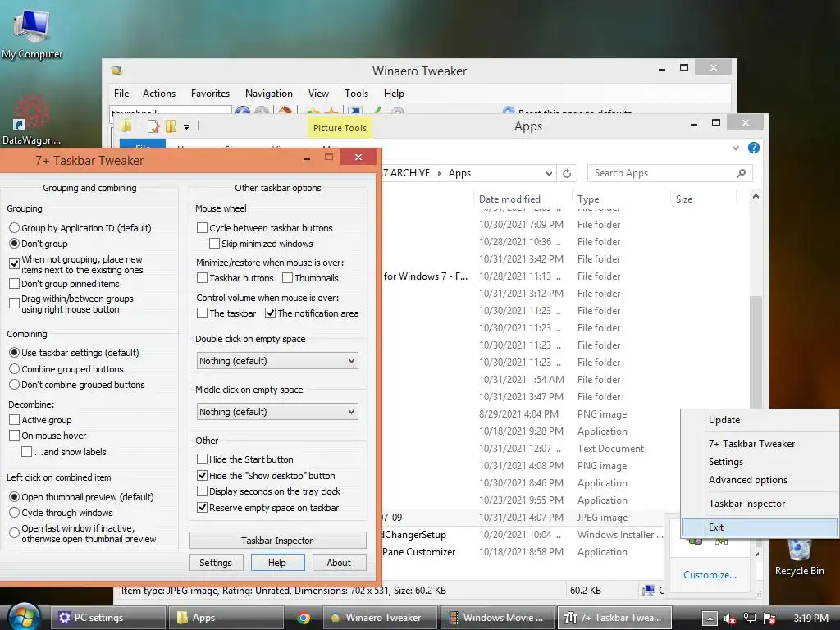Screen dimensions: 840x630
Task: Select Combine grouped buttons radio option
Action: coord(15,368)
